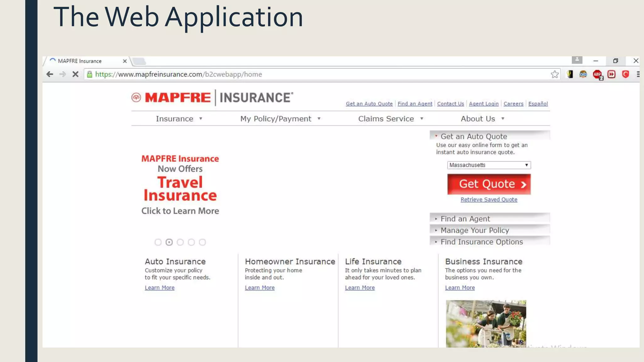Expand the Claims Service menu

[391, 119]
